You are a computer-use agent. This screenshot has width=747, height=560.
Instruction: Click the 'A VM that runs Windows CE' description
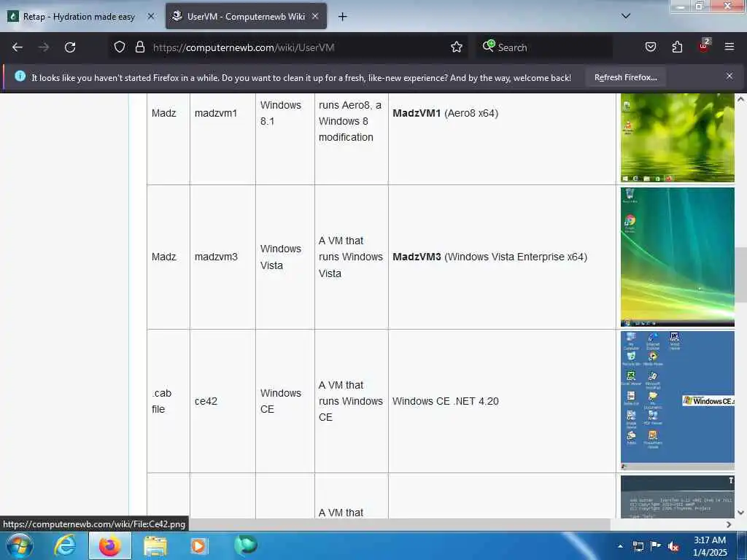pos(351,401)
